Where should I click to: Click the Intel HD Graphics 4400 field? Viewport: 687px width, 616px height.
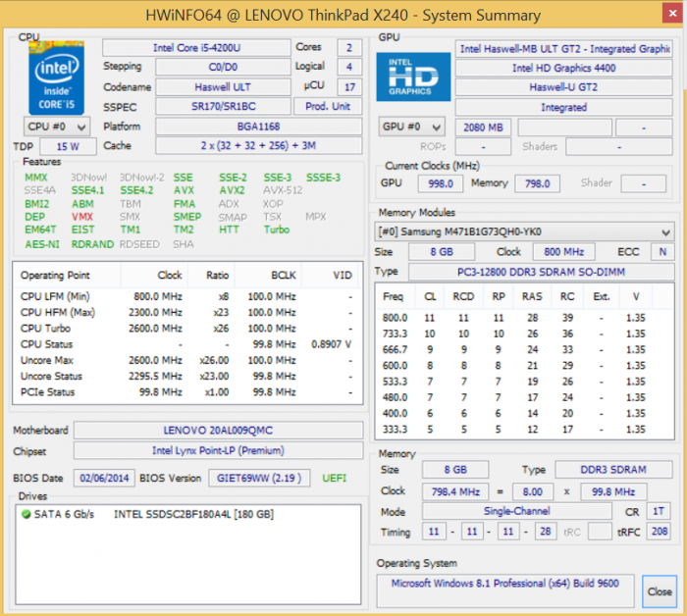(x=563, y=69)
